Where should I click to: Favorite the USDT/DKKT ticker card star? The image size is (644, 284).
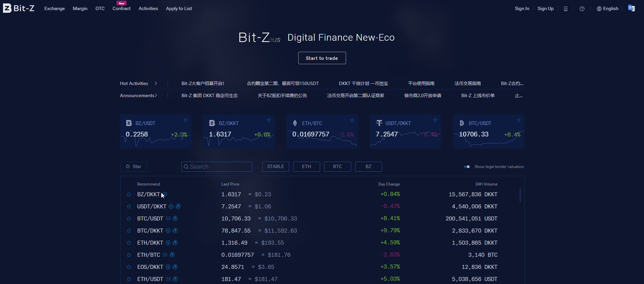coord(435,120)
